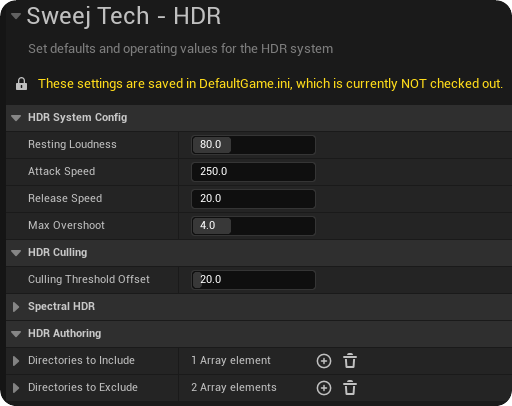The width and height of the screenshot is (512, 406).
Task: Select the Resting Loudness label
Action: 72,144
